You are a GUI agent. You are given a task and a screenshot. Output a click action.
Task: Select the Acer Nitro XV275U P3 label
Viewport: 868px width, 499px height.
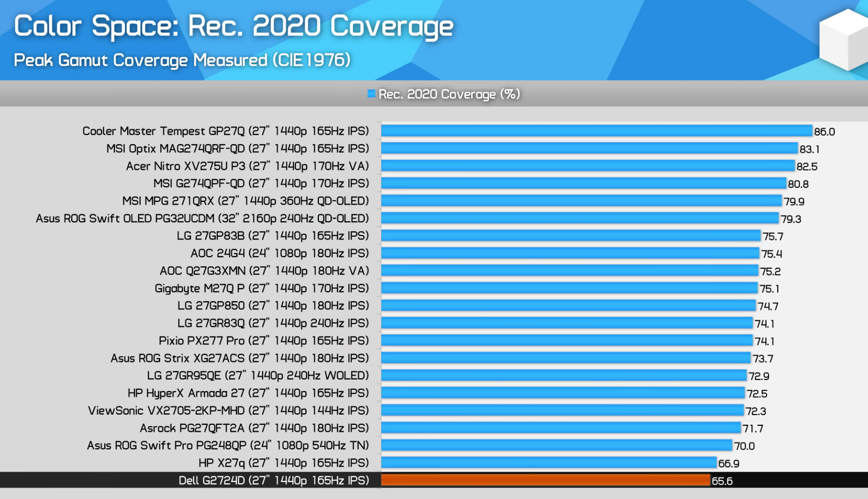248,166
